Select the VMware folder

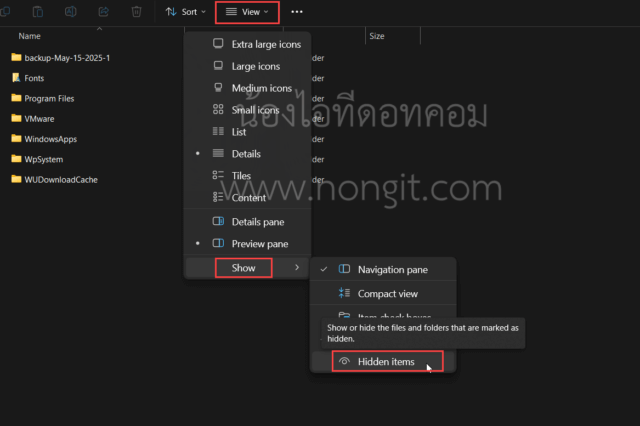coord(33,119)
